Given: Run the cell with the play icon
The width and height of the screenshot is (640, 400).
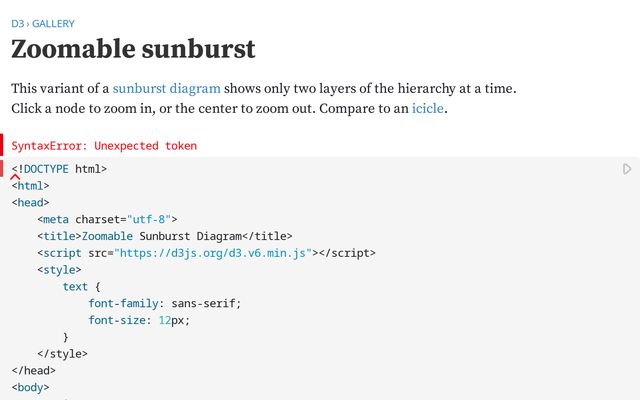Looking at the screenshot, I should [627, 170].
